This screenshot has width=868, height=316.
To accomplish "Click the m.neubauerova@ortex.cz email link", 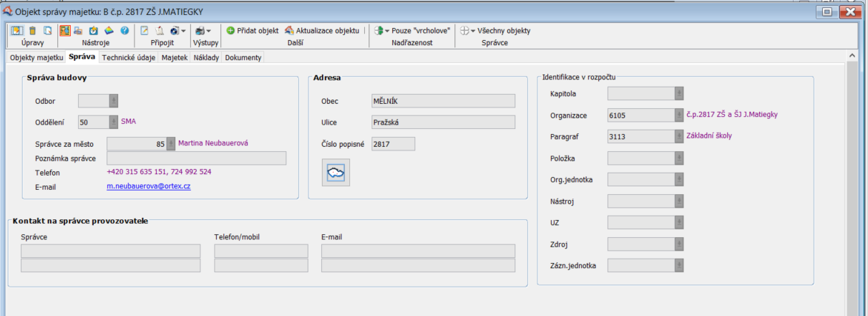I will (x=148, y=186).
